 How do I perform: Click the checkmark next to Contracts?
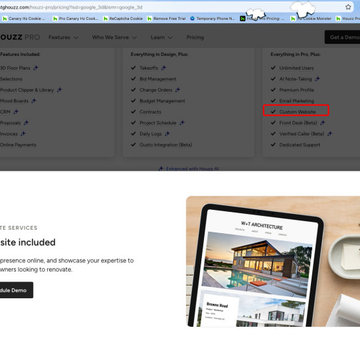[x=133, y=112]
